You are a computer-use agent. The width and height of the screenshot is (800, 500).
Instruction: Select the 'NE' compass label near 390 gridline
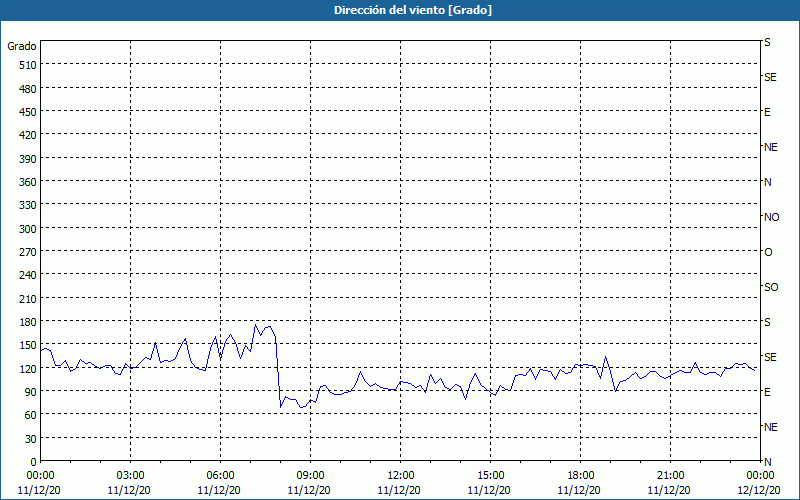click(x=770, y=147)
